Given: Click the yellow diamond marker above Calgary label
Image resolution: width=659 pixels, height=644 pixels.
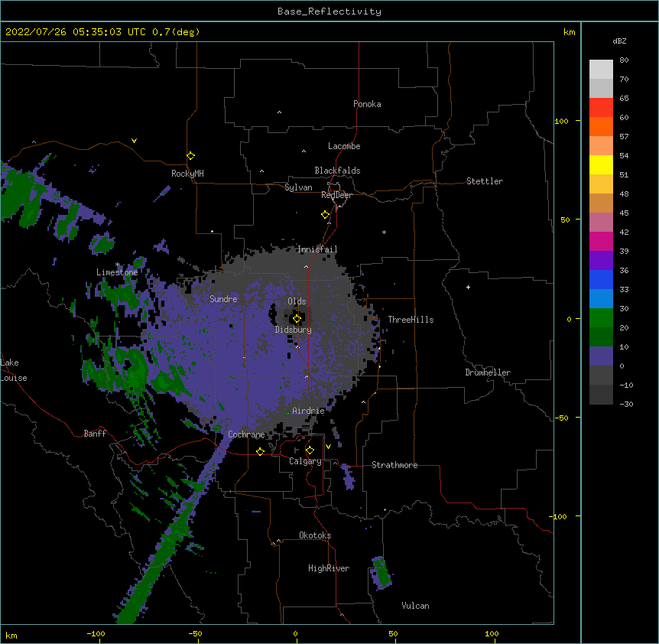Looking at the screenshot, I should (310, 450).
